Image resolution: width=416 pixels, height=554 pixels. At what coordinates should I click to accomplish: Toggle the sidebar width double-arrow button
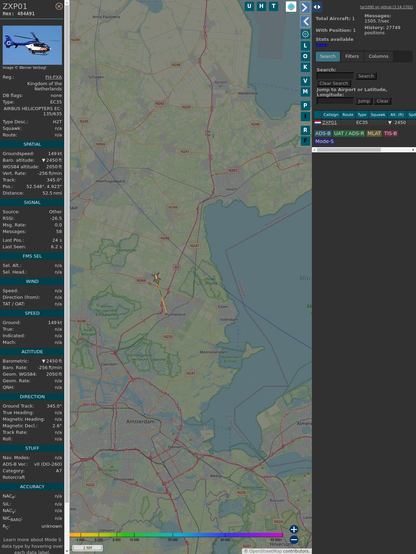317,6
